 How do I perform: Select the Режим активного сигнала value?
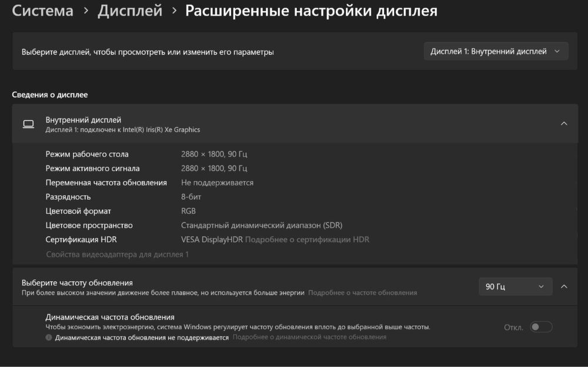pyautogui.click(x=214, y=168)
